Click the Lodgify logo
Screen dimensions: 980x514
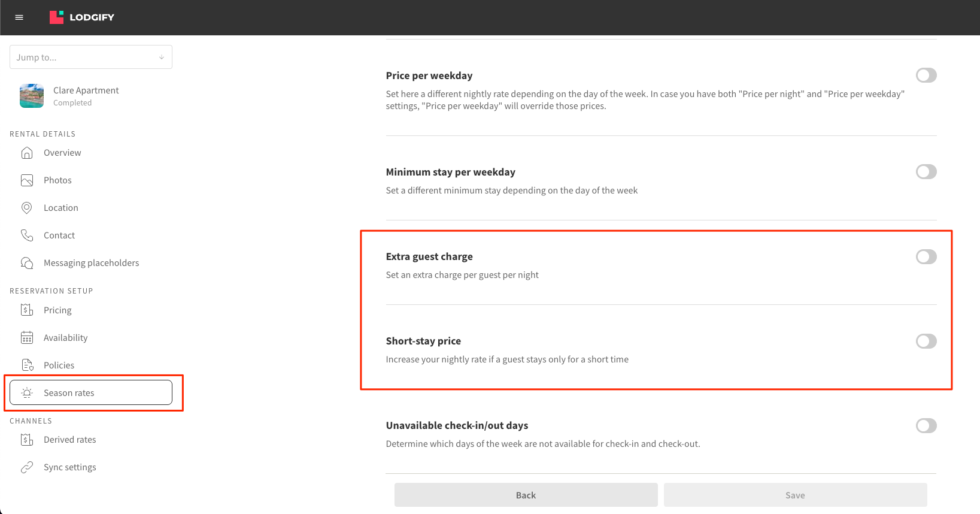click(x=82, y=17)
